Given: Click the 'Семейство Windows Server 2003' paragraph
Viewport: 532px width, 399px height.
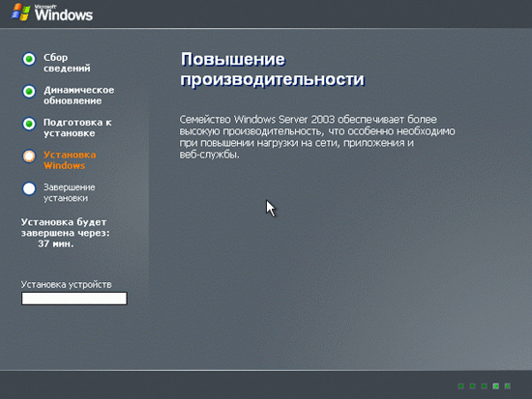Looking at the screenshot, I should click(x=317, y=137).
